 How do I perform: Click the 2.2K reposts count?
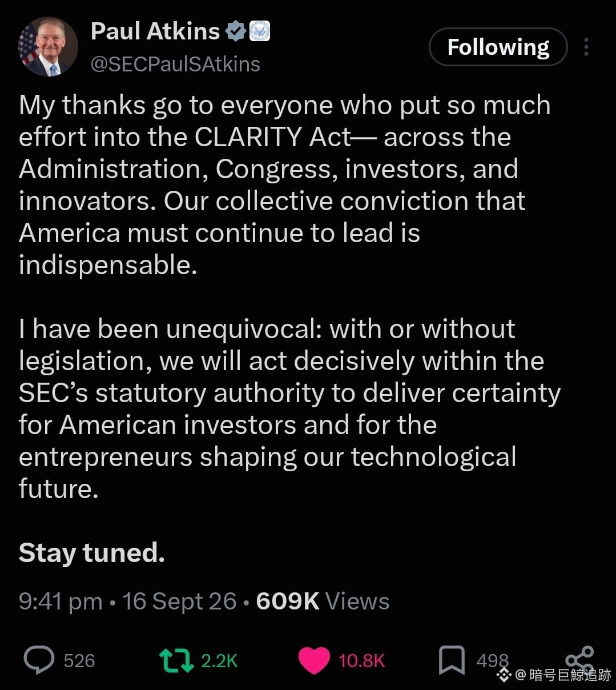[x=219, y=661]
